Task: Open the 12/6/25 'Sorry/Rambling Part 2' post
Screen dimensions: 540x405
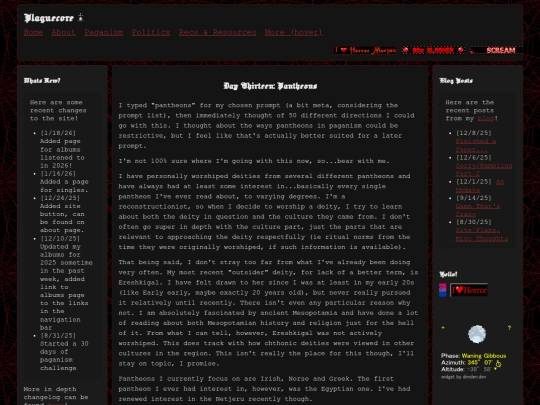Action: coord(484,170)
